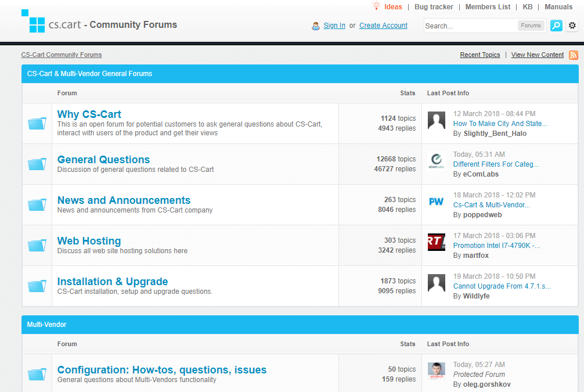Click the CS-Cart logo squares
This screenshot has height=392, width=584.
pos(33,21)
